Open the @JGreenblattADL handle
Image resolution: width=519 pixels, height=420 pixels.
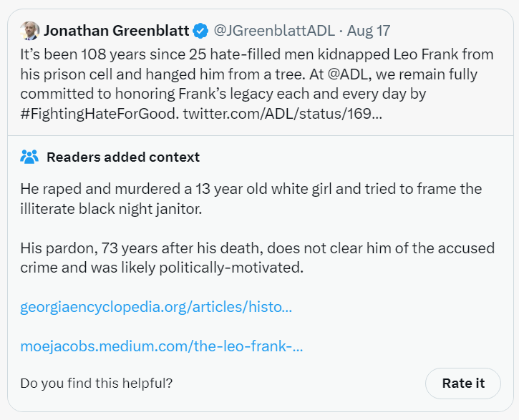tap(273, 31)
